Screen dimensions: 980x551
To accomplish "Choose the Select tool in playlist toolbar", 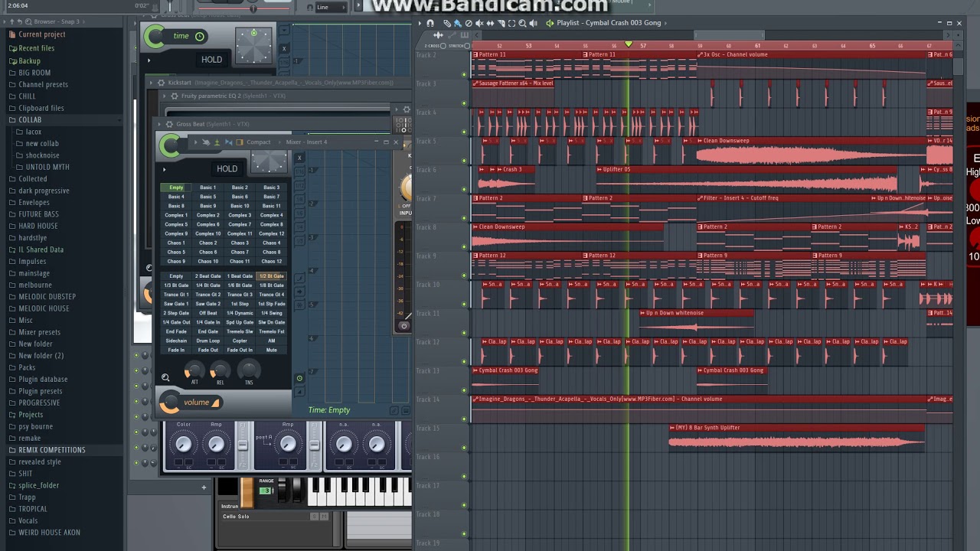I will (511, 23).
